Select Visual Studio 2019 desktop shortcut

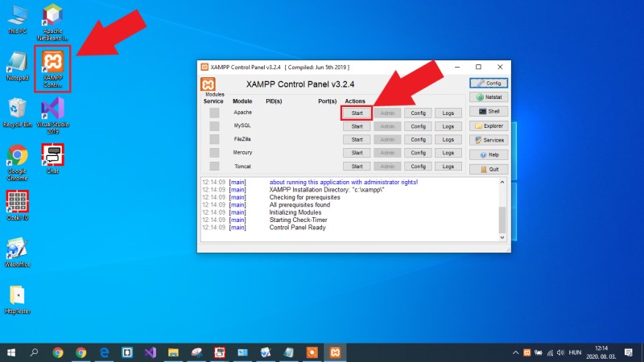click(x=52, y=116)
